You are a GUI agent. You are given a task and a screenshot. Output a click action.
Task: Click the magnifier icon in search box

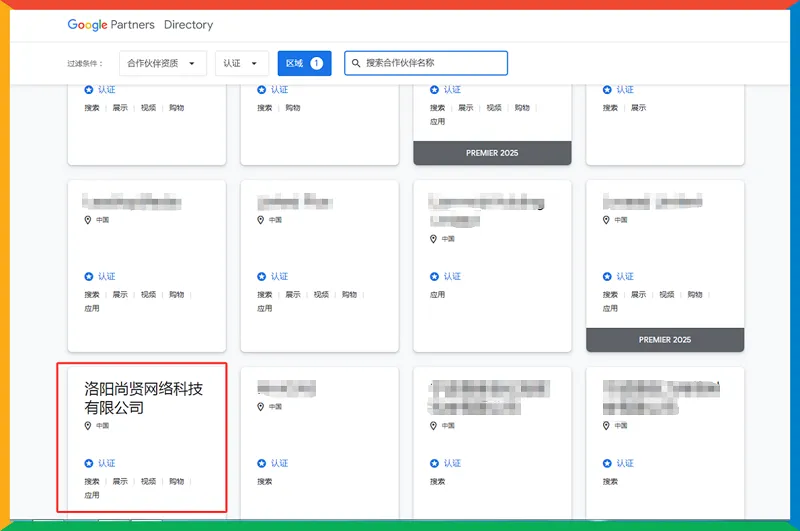pos(356,63)
